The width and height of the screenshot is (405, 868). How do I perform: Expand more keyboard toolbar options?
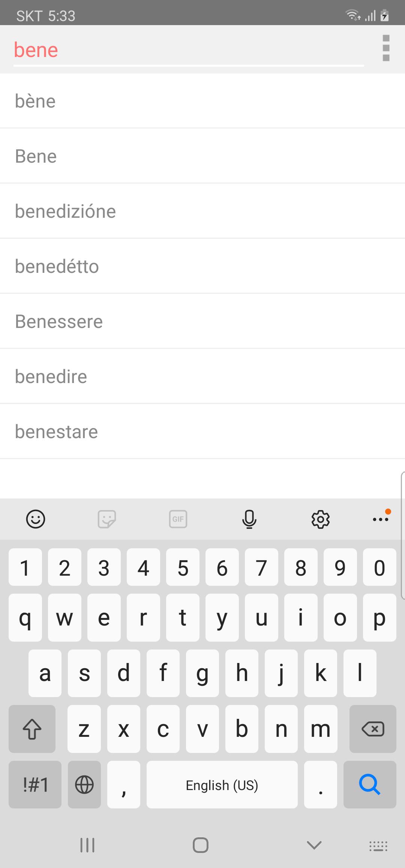(381, 519)
